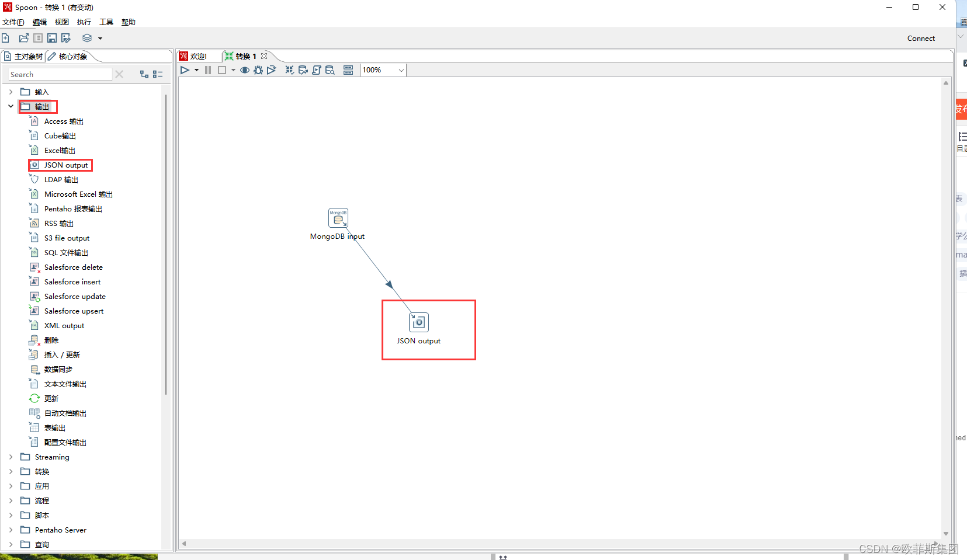Expand the Pentaho Server folder
967x560 pixels.
tap(11, 530)
